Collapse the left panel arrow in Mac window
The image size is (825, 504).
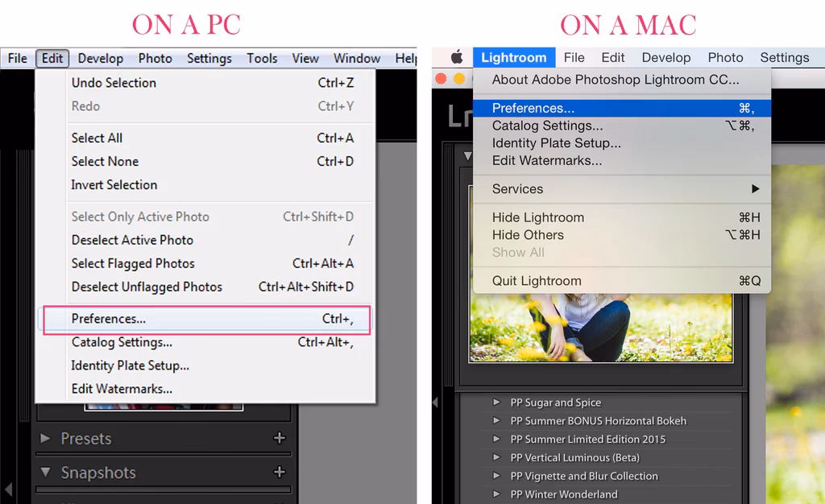click(x=435, y=403)
